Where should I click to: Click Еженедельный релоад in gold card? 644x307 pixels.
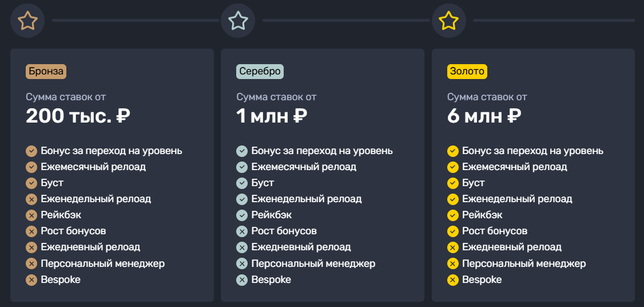click(x=517, y=199)
